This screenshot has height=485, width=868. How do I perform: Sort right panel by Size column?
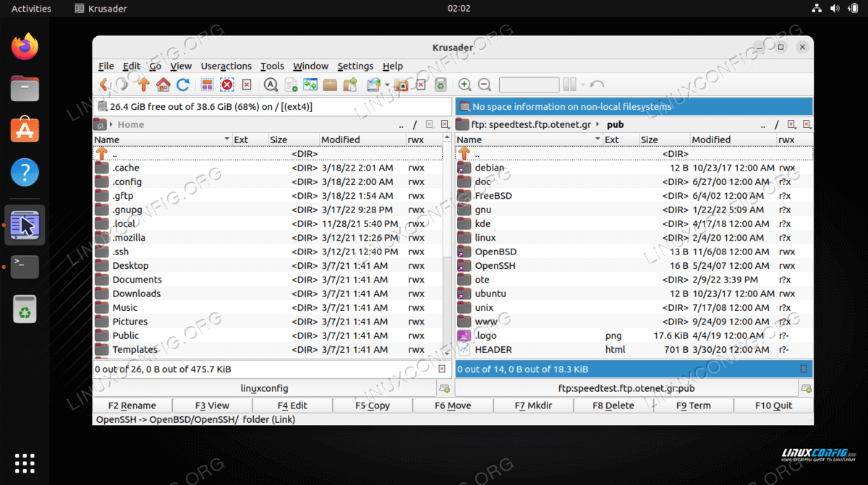[x=663, y=140]
